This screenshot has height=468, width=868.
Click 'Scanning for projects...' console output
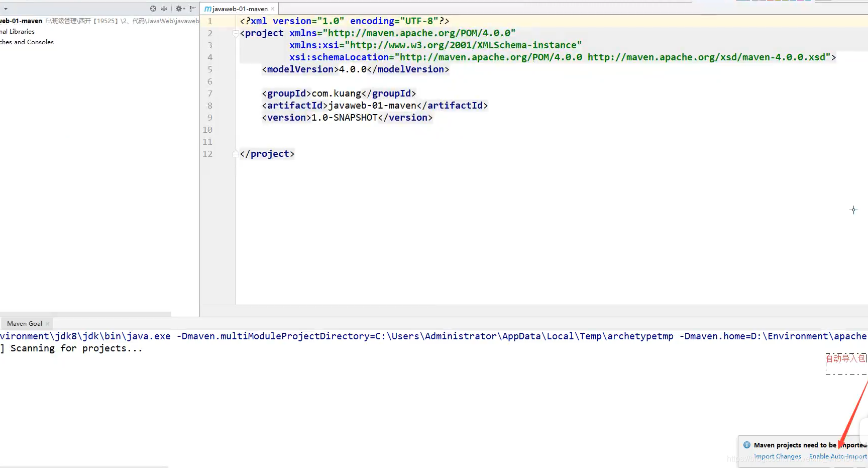click(76, 348)
